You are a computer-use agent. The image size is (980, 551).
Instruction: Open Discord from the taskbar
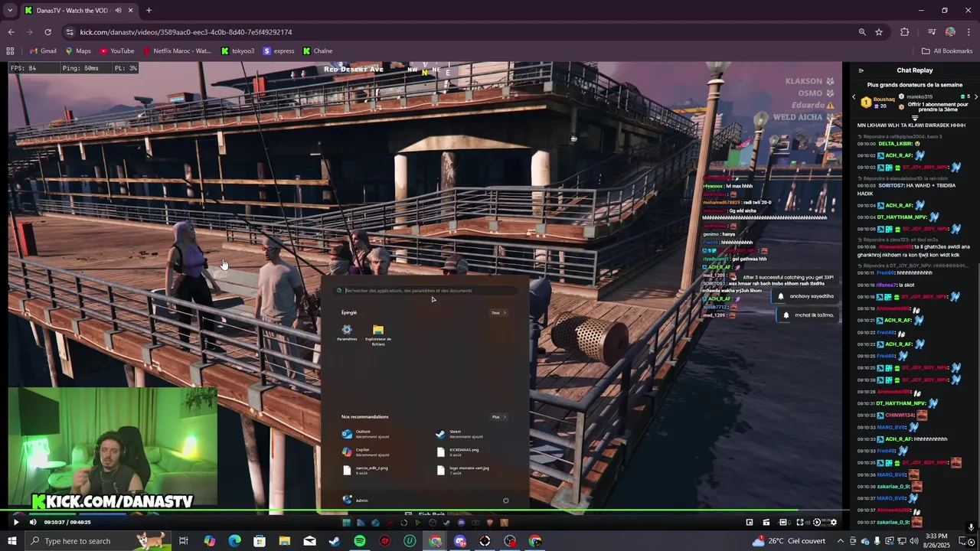click(x=460, y=541)
